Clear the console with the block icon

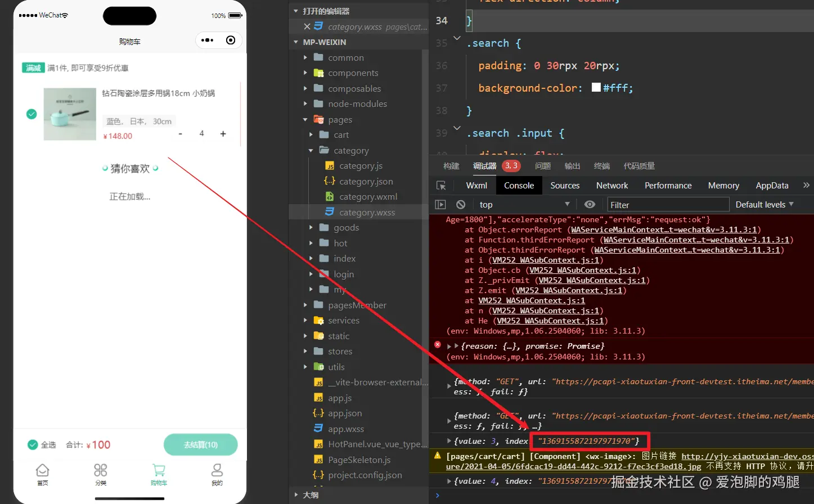461,205
